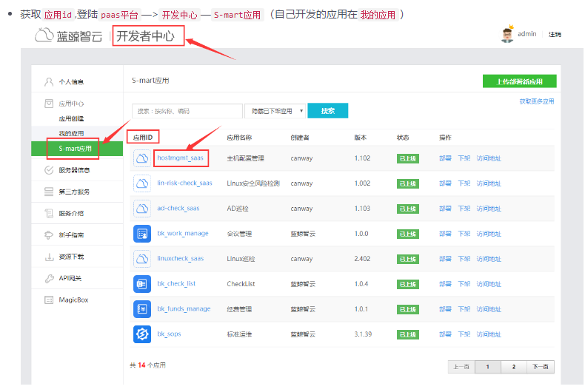Click the bk_work_manage app icon
The width and height of the screenshot is (585, 392).
pyautogui.click(x=142, y=234)
